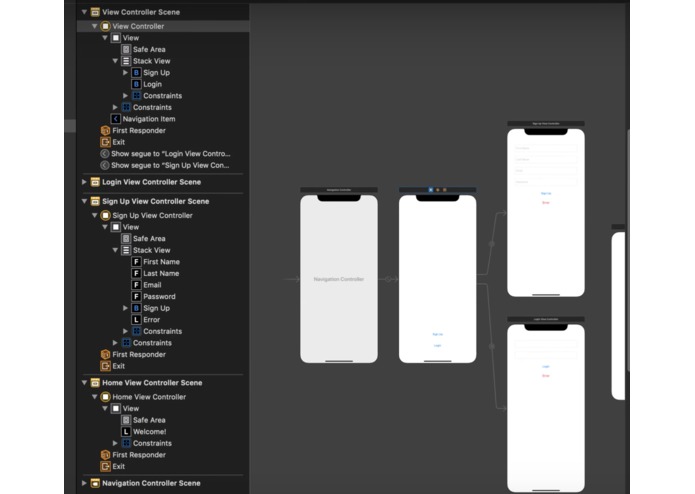This screenshot has height=494, width=695.
Task: Select "Login View Controller Scene" row text
Action: coord(152,182)
